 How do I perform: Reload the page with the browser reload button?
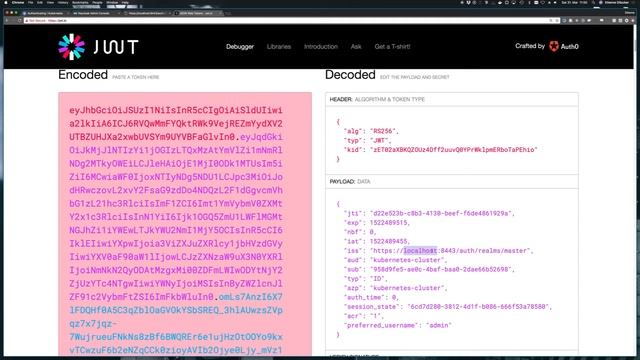[x=19, y=20]
